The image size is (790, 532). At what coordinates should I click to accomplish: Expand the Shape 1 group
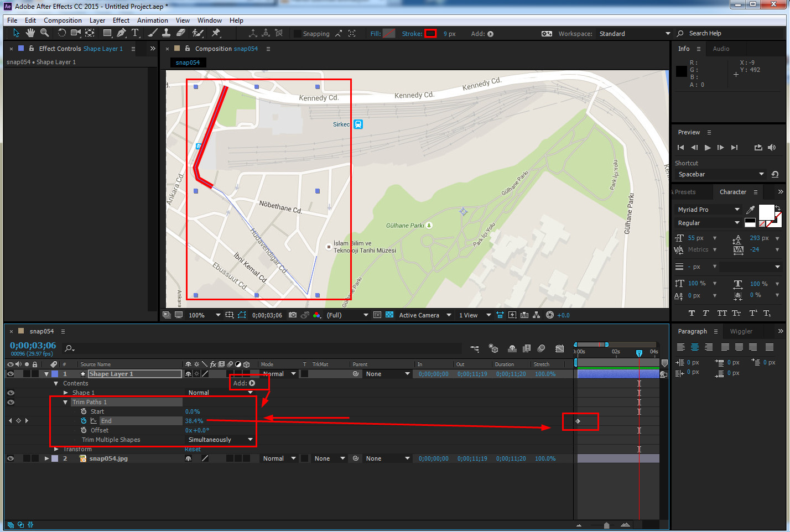(x=66, y=393)
